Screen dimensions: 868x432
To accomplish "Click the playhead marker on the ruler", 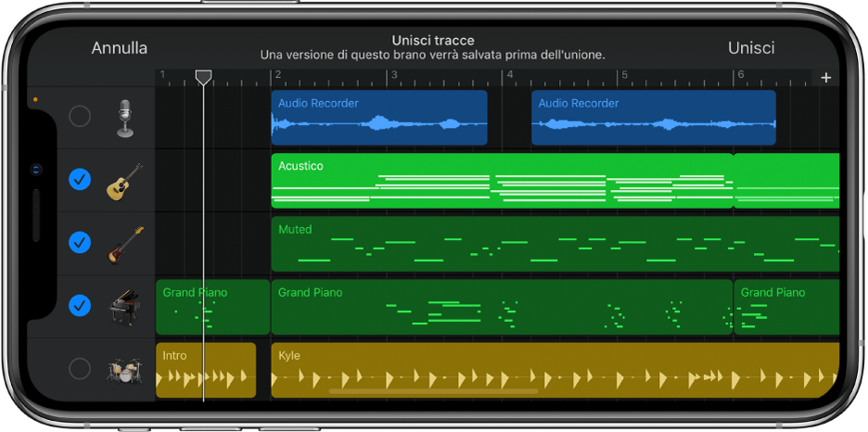I will coord(203,78).
